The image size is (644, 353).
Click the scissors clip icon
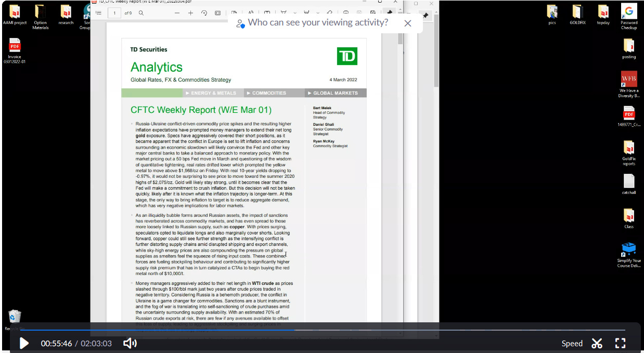pyautogui.click(x=597, y=343)
